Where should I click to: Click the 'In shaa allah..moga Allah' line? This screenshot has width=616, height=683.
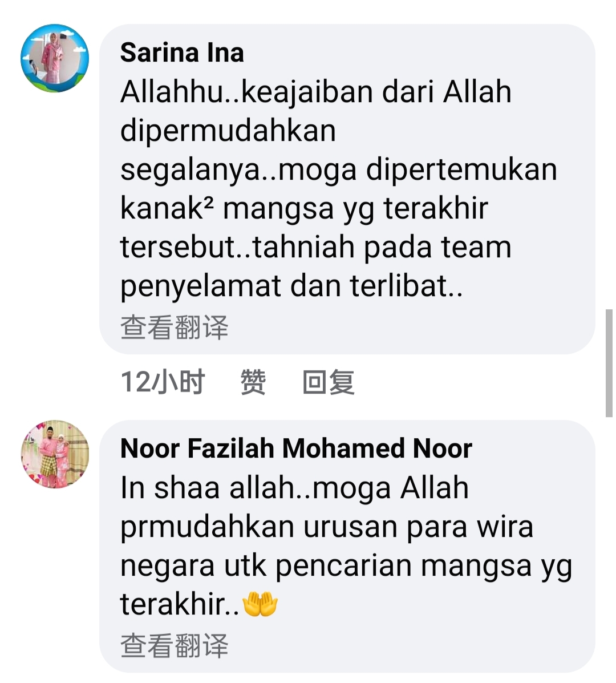[x=294, y=487]
